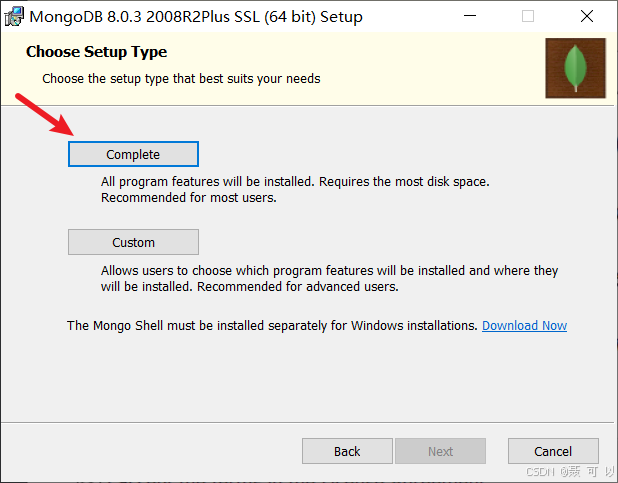618x483 pixels.
Task: Choose the Custom setup type
Action: coord(133,242)
